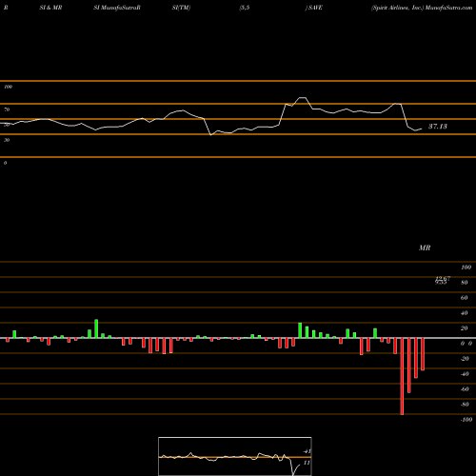The width and height of the screenshot is (476, 476).
Task: Open the mini overview chart thumbnail
Action: pyautogui.click(x=235, y=456)
